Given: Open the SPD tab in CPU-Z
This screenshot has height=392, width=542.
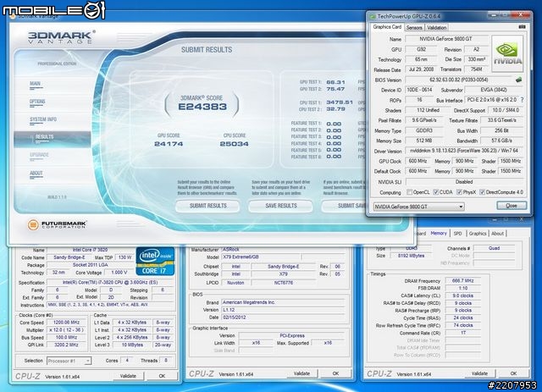Looking at the screenshot, I should pos(457,234).
